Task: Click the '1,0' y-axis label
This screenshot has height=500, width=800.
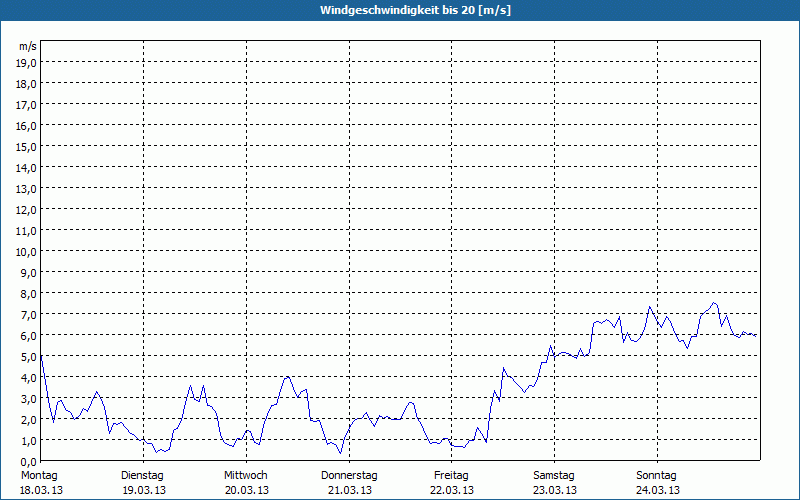Action: tap(29, 440)
